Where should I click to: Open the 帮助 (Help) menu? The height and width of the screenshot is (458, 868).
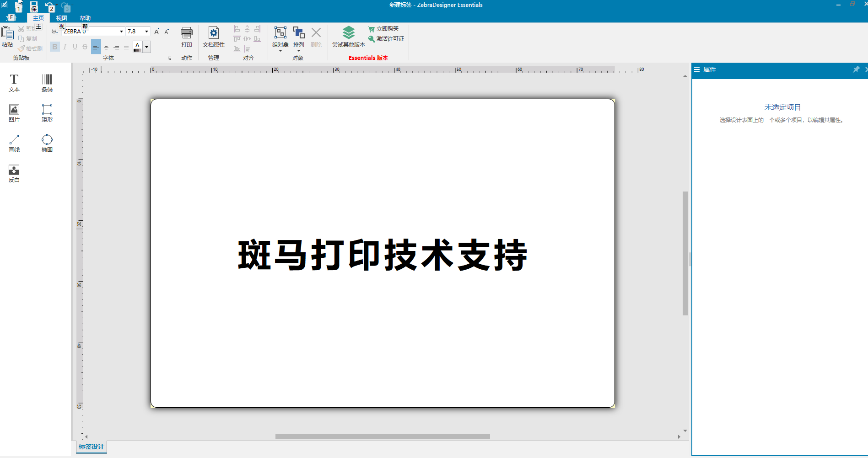[85, 17]
